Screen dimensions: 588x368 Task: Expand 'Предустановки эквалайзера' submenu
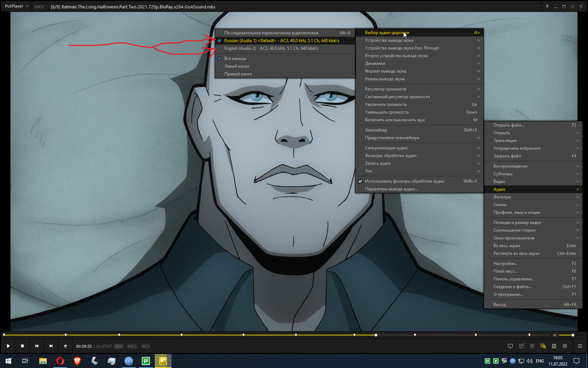tap(419, 138)
